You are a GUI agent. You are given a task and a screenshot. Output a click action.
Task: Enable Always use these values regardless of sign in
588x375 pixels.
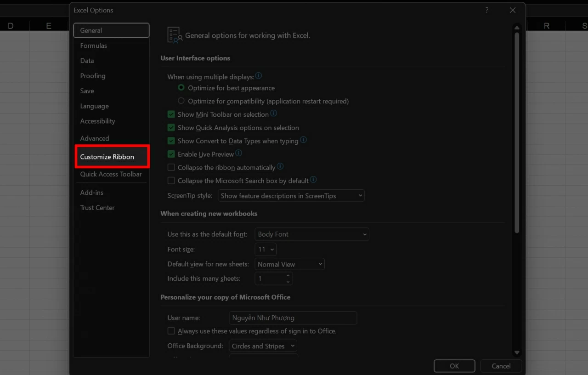click(171, 331)
